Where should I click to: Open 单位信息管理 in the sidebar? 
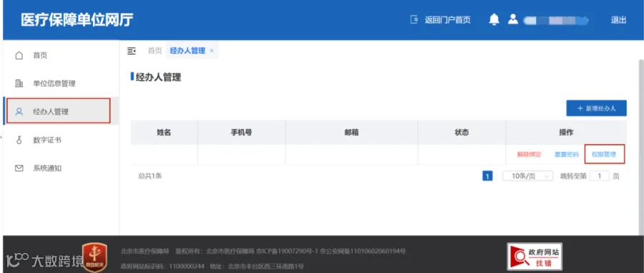click(x=61, y=83)
